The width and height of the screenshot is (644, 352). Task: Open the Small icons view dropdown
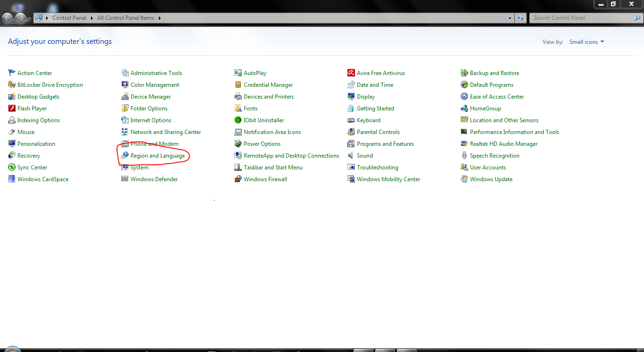586,42
